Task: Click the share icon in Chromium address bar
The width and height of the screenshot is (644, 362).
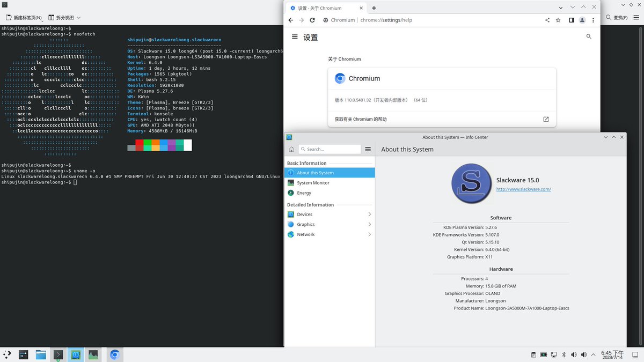Action: [x=547, y=20]
